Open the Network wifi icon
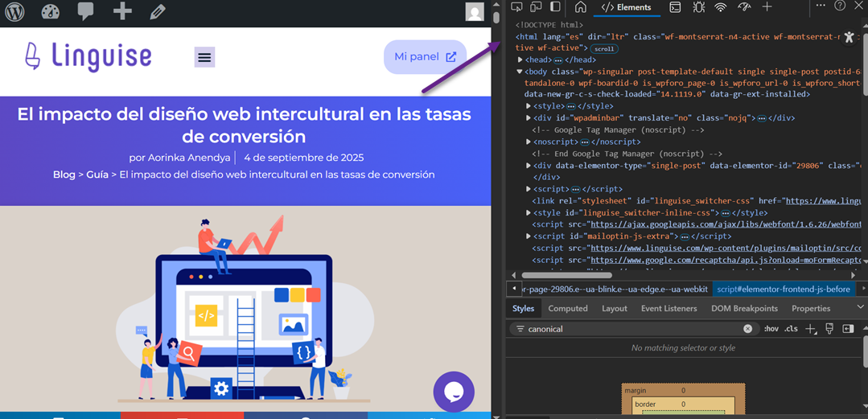Viewport: 868px width, 419px height. coord(720,7)
